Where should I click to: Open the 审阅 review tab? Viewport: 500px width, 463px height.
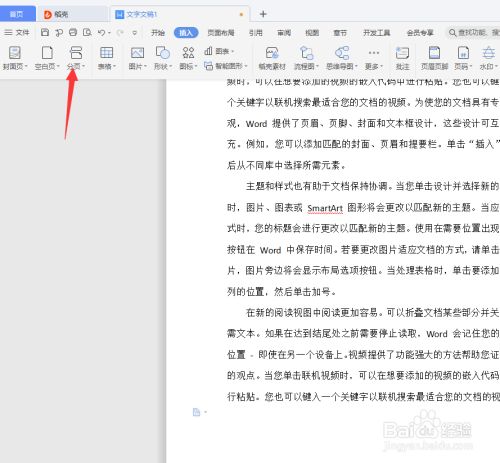click(x=284, y=33)
